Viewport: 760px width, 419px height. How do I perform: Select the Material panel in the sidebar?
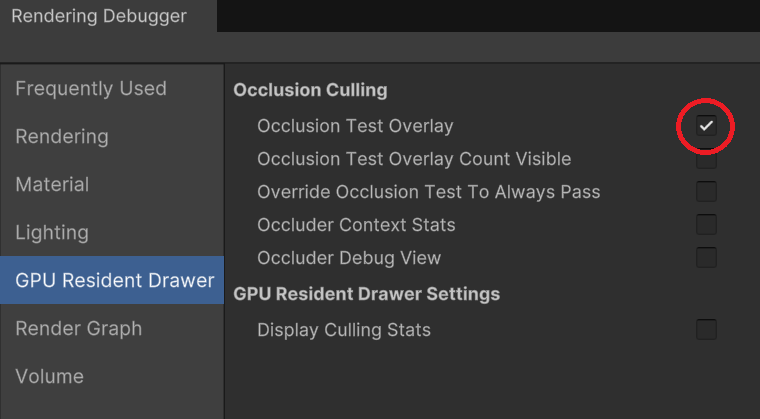[x=112, y=184]
